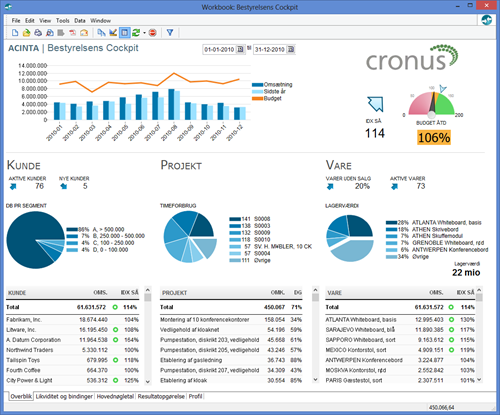
Task: Switch to the Overblik tab
Action: (x=21, y=396)
